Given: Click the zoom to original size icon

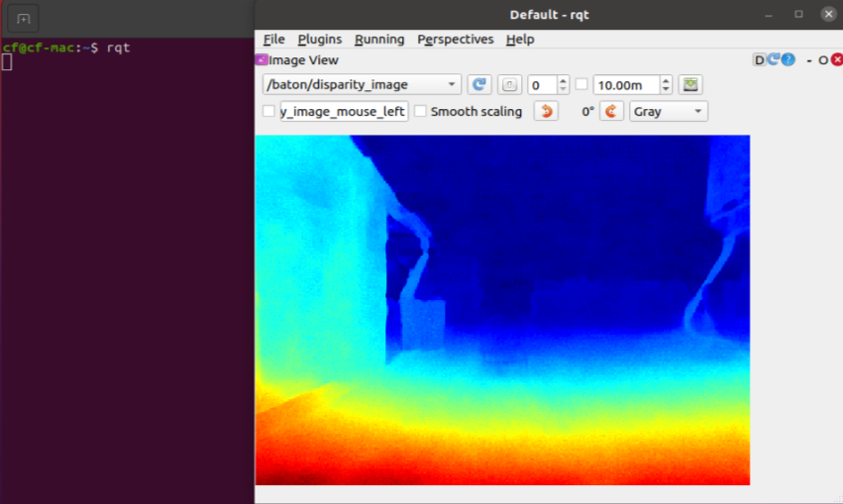Looking at the screenshot, I should pyautogui.click(x=509, y=85).
